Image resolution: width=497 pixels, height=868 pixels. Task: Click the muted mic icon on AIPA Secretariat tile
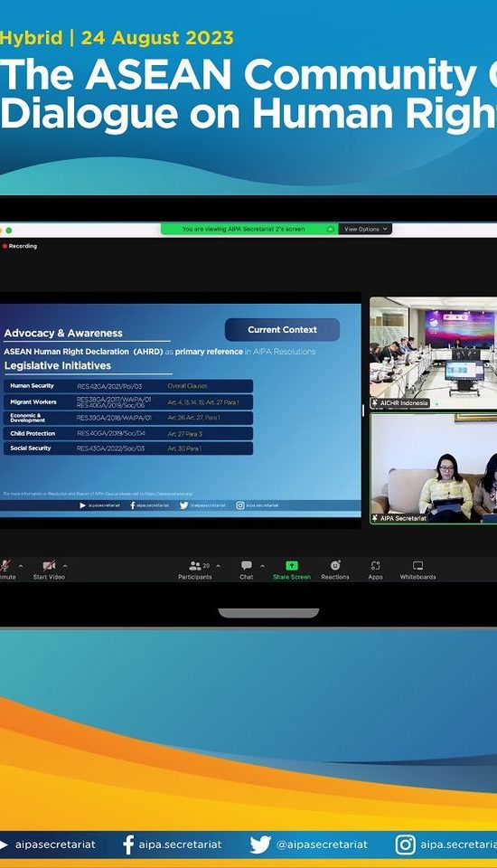coord(375,518)
